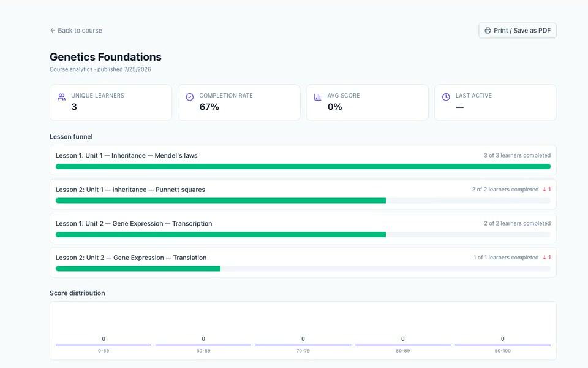Select the Genetics Foundations heading
The image size is (588, 368).
point(105,56)
